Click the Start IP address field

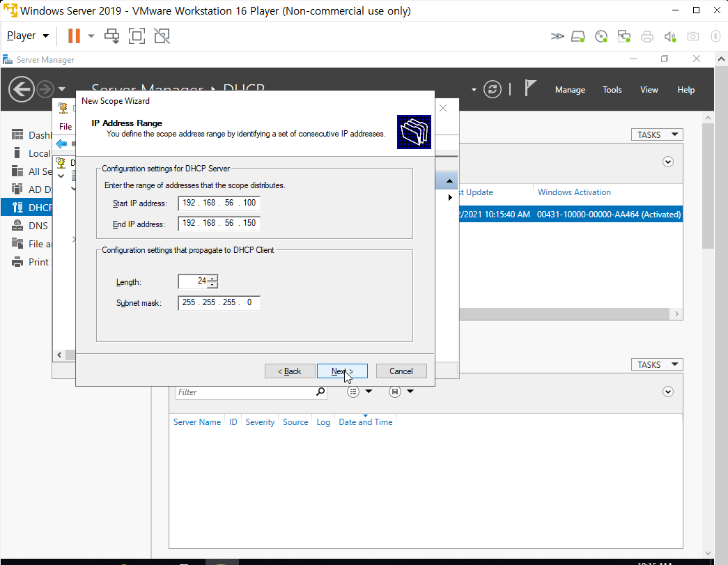click(x=219, y=203)
